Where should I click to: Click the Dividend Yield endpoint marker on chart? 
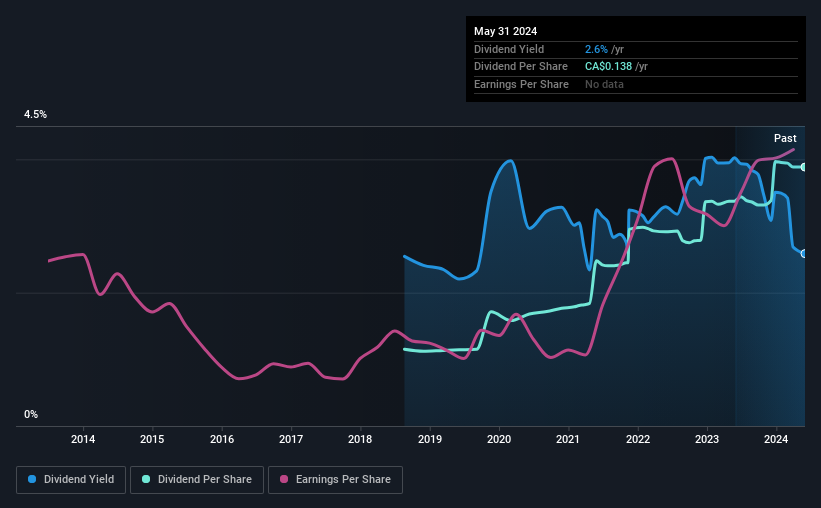pos(804,254)
